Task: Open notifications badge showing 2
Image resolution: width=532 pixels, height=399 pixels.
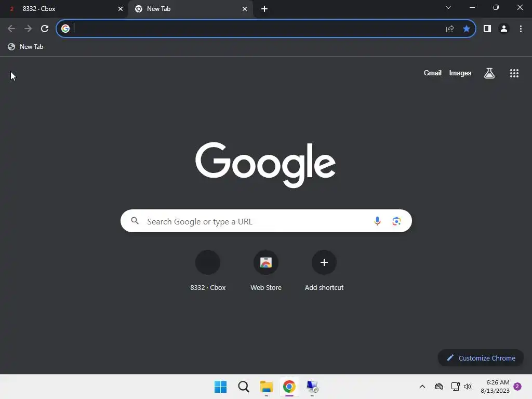Action: (517, 387)
